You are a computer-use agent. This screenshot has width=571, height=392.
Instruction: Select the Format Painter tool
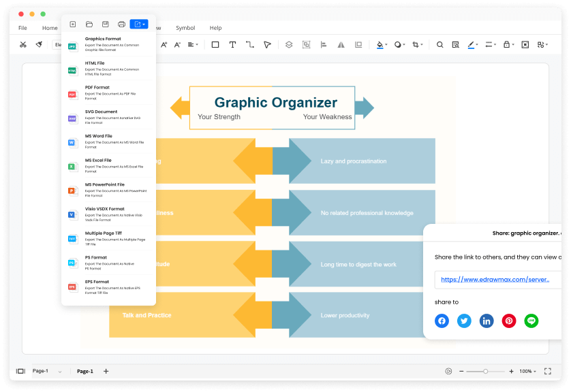click(x=39, y=44)
